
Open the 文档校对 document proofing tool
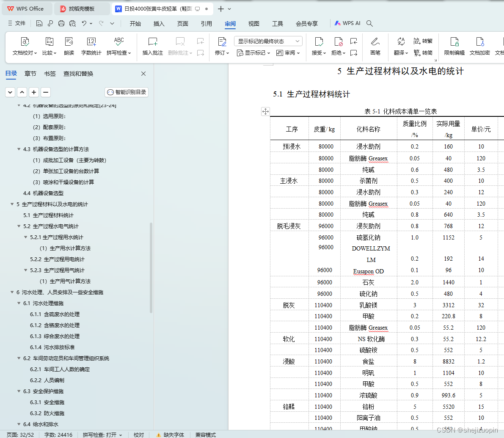pos(25,46)
